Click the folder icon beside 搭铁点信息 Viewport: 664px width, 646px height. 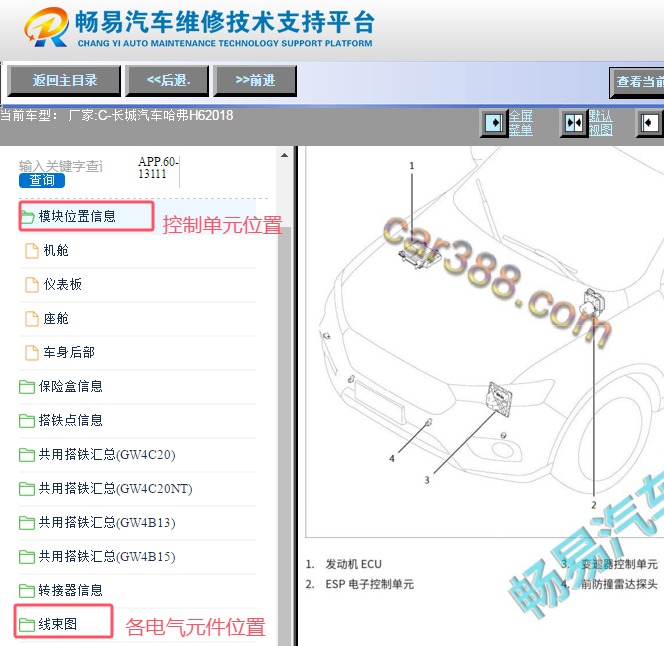point(27,421)
